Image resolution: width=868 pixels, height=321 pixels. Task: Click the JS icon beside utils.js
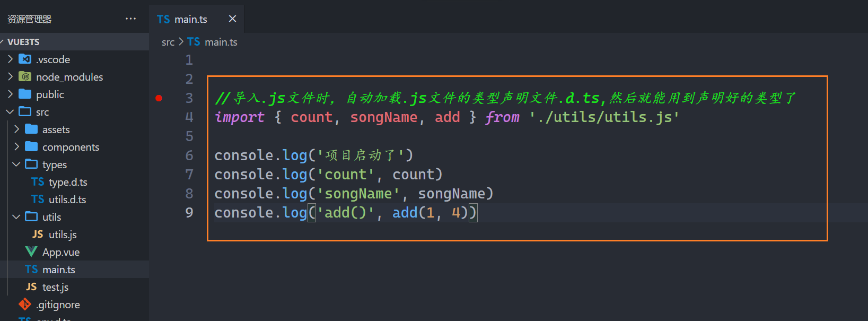pos(38,235)
